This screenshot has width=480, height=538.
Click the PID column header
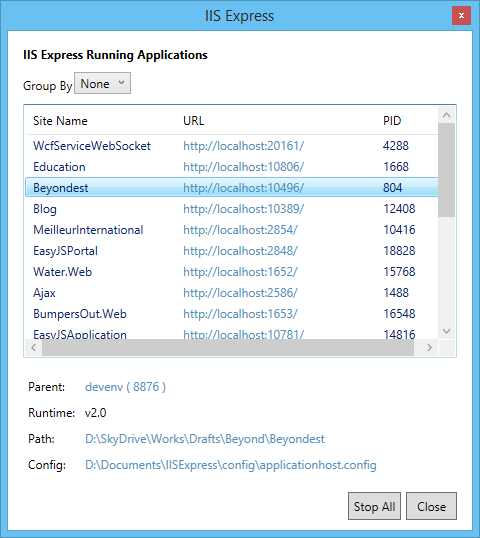392,121
